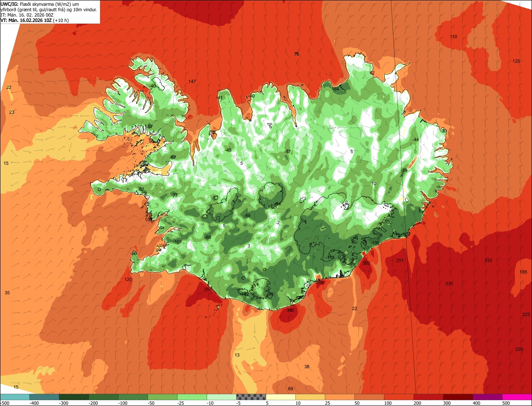Click the map value 120
Image resolution: width=532 pixels, height=406 pixels.
tap(128, 280)
